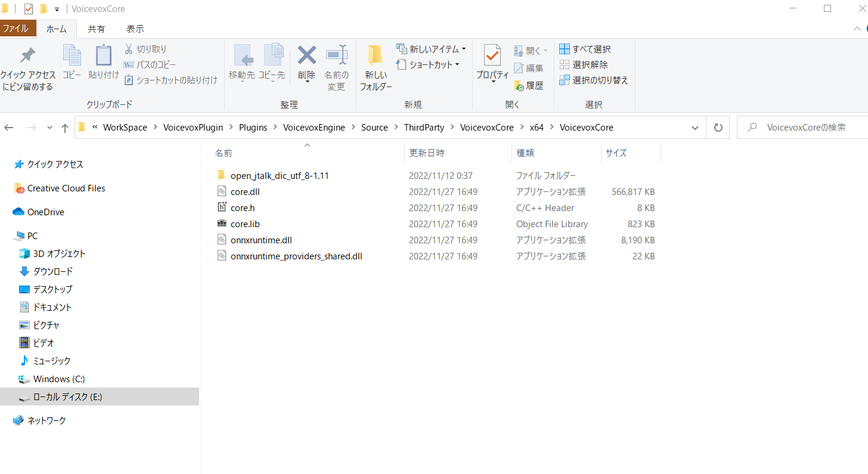The image size is (868, 474).
Task: Open 3D オブジェクト in the sidebar
Action: tap(52, 253)
